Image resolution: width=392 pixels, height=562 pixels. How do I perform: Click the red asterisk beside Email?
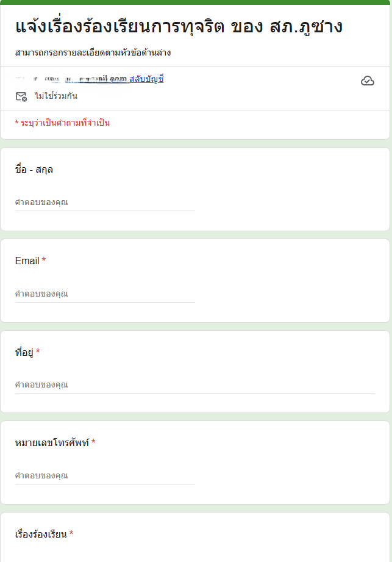tap(44, 260)
